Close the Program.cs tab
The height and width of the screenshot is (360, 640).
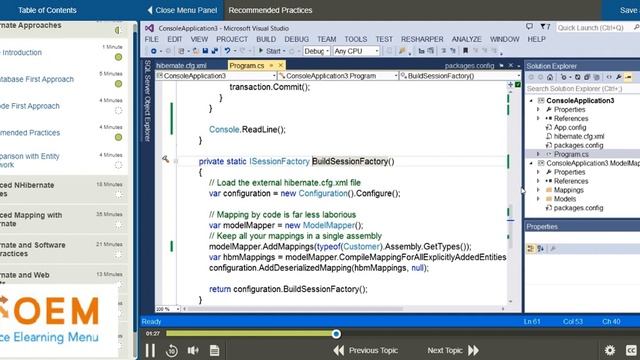(x=281, y=65)
